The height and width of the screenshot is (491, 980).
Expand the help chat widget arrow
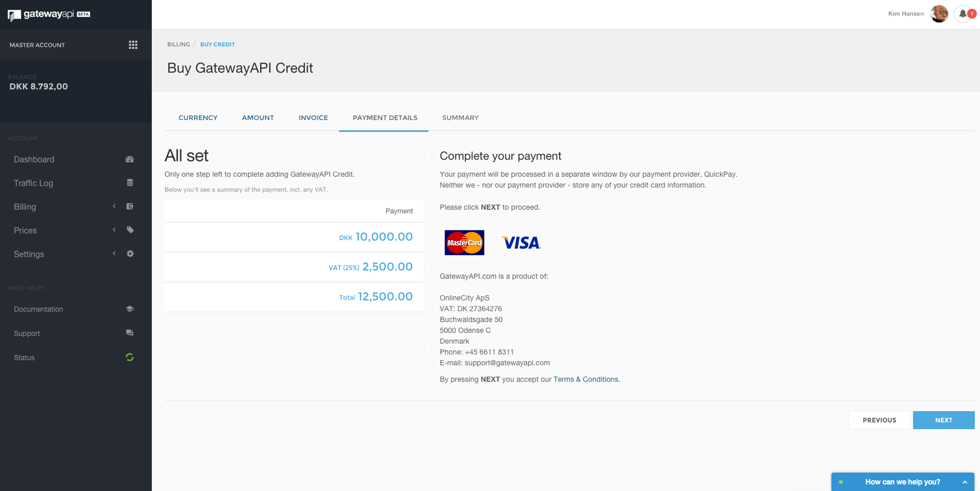(965, 482)
